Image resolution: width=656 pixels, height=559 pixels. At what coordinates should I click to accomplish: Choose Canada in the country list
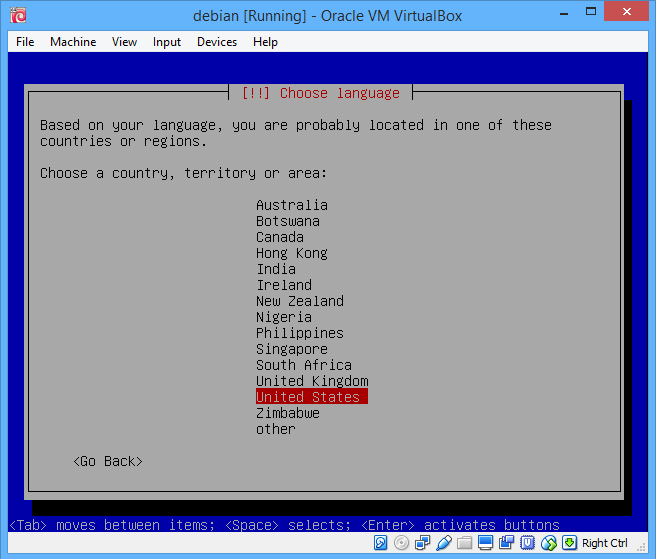click(280, 237)
